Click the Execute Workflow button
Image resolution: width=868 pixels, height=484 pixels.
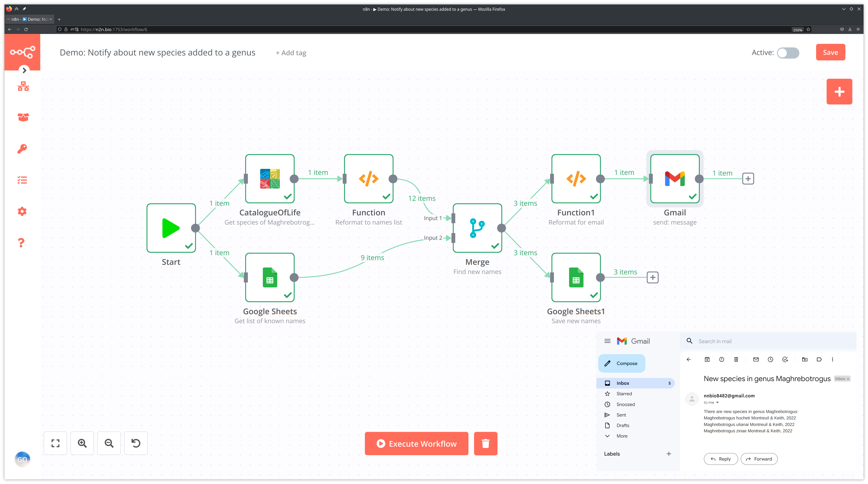[x=417, y=443]
